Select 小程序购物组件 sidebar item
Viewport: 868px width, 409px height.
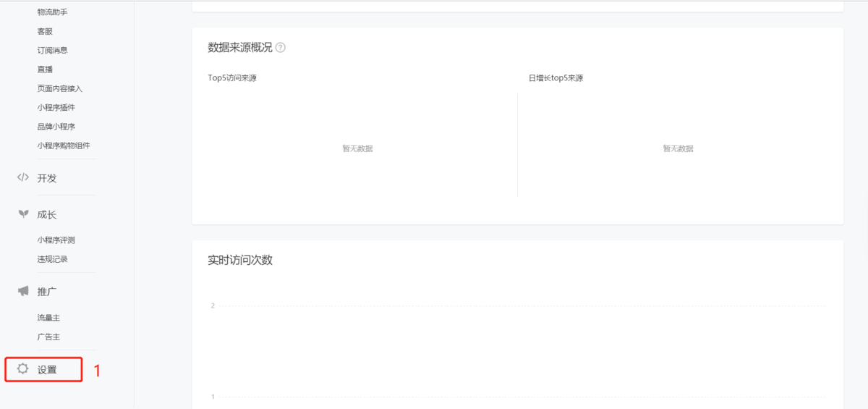coord(64,145)
